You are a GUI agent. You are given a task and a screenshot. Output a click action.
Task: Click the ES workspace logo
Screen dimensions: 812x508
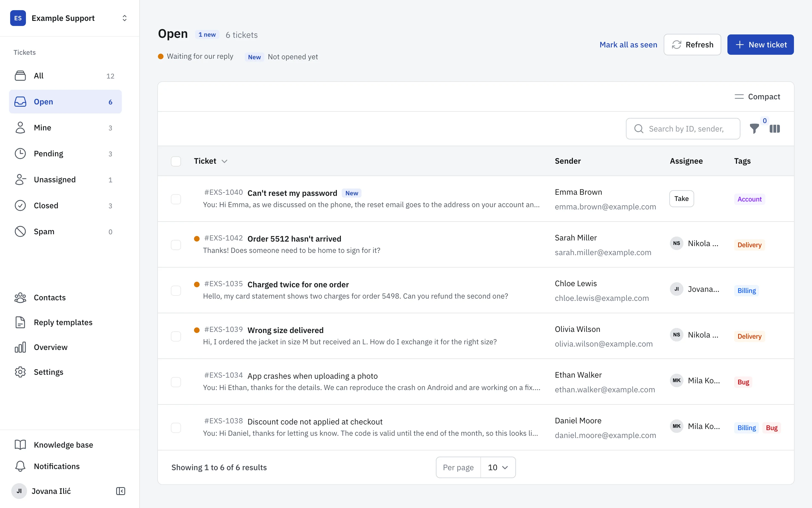18,18
